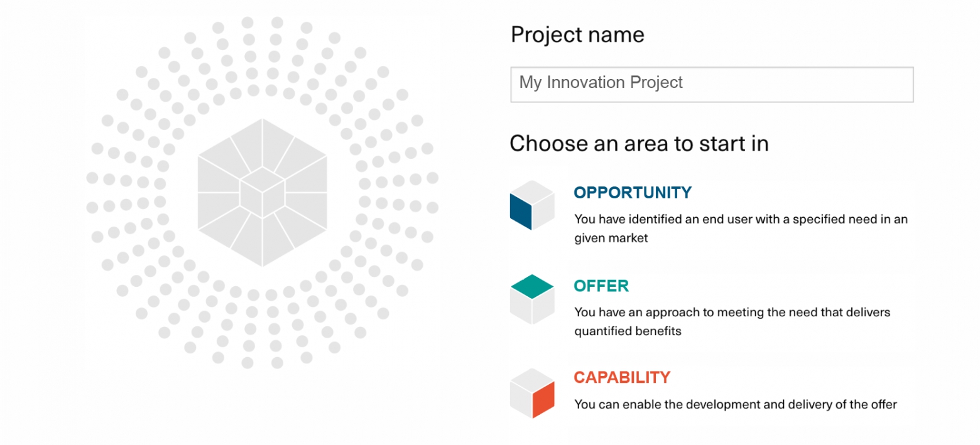Click the Opportunity description about end user need
Image resolution: width=980 pixels, height=445 pixels.
click(x=741, y=228)
